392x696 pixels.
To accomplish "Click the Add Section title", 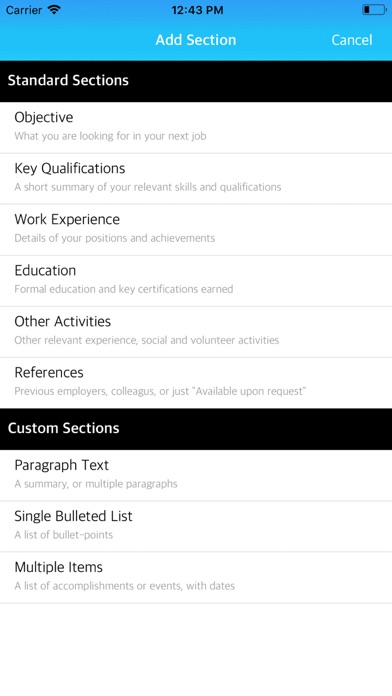I will point(196,40).
